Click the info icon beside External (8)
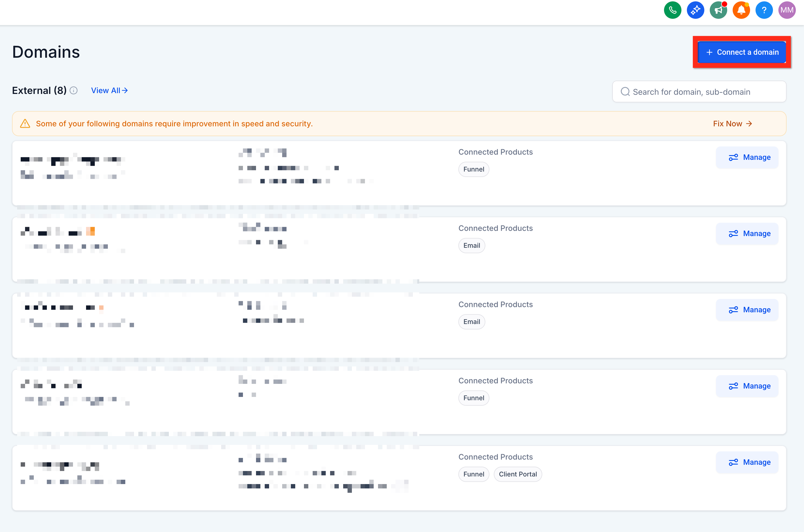Viewport: 804px width, 532px height. tap(74, 91)
